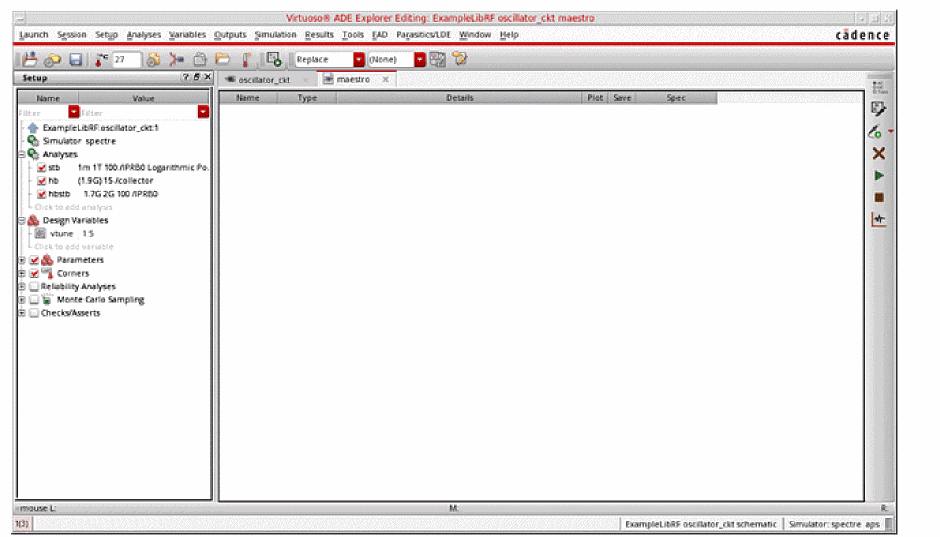Viewport: 940px width, 537px height.
Task: Open the Launch menu
Action: (x=34, y=35)
